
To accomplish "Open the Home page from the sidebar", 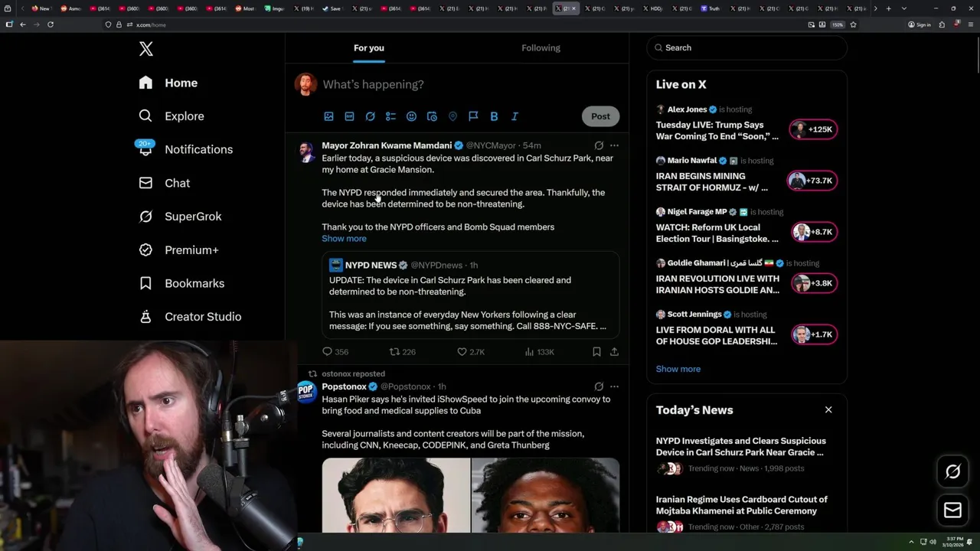I will tap(168, 83).
